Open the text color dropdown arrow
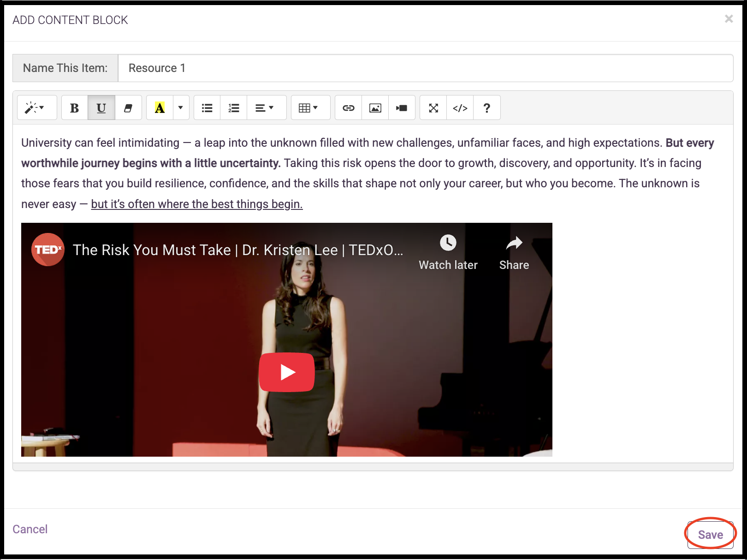This screenshot has height=560, width=747. click(181, 108)
